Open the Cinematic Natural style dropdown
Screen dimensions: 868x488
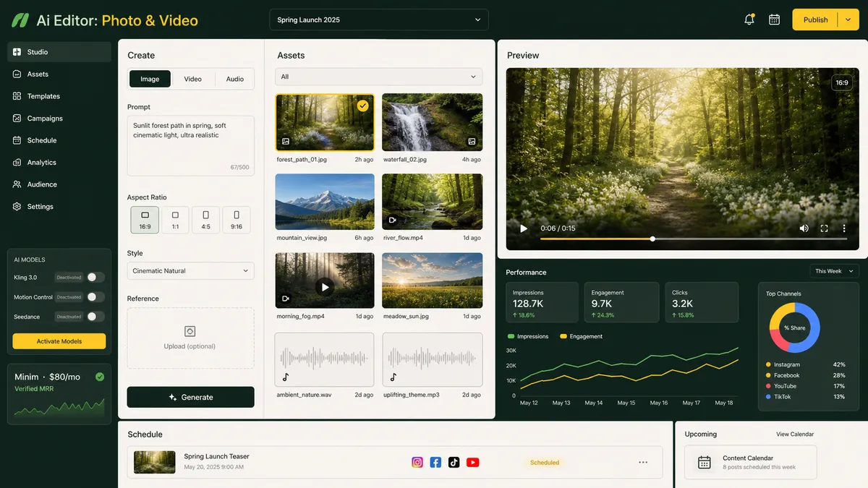190,271
